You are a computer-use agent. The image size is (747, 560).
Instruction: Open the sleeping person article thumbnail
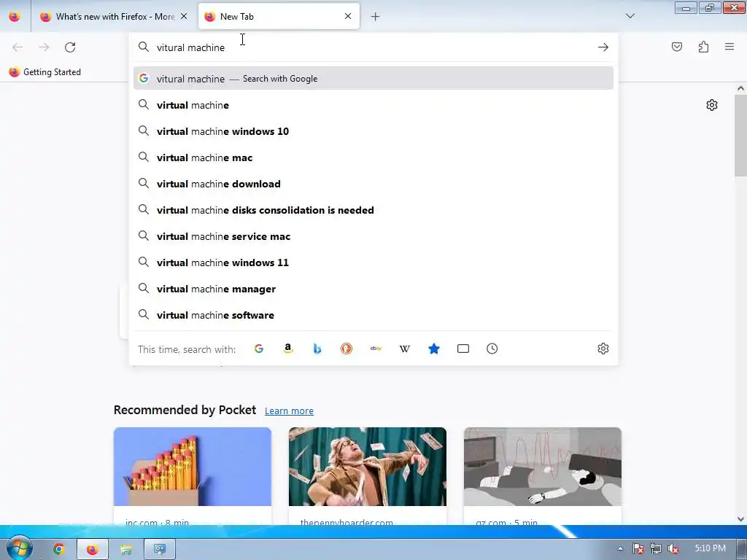pyautogui.click(x=543, y=467)
